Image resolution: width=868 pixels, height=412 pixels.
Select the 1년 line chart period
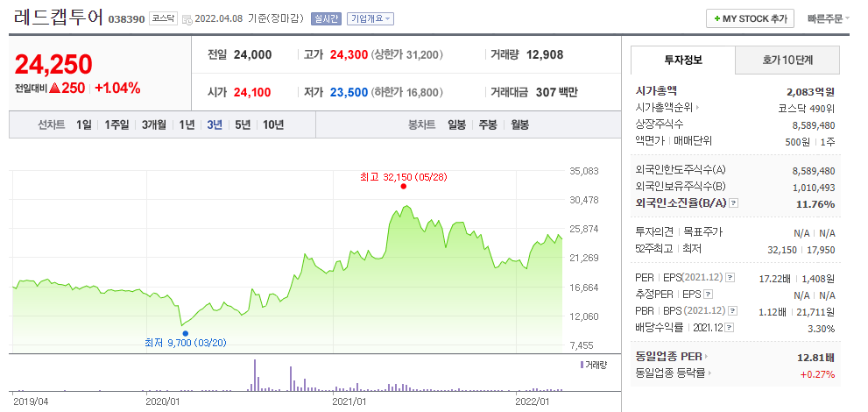(x=187, y=125)
